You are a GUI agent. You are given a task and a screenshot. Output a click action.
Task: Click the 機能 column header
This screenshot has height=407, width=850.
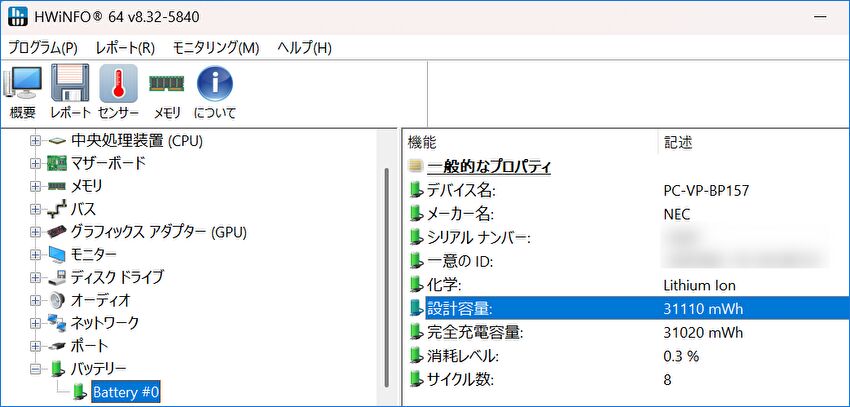[423, 142]
